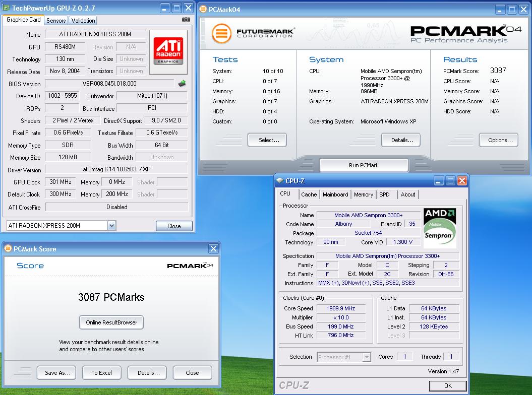
Task: Click the PCMark Score title bar icon
Action: (8, 248)
